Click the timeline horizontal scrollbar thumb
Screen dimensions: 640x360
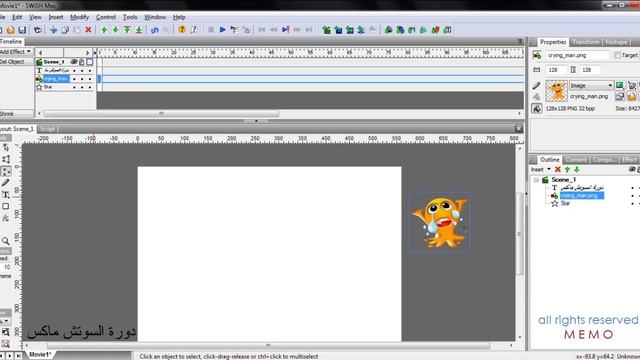(x=161, y=114)
